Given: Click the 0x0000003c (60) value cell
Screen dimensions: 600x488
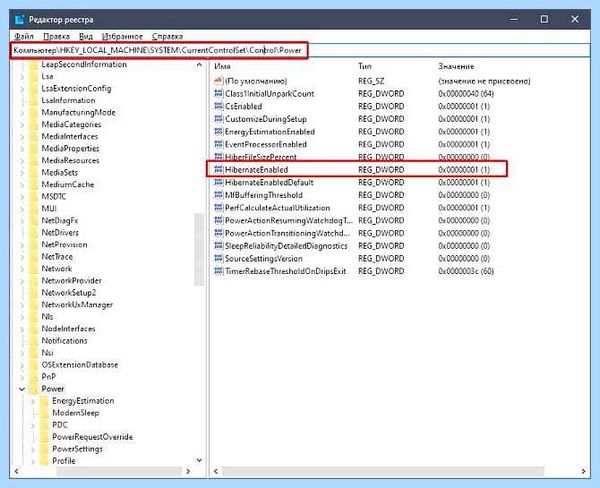Looking at the screenshot, I should pos(466,271).
